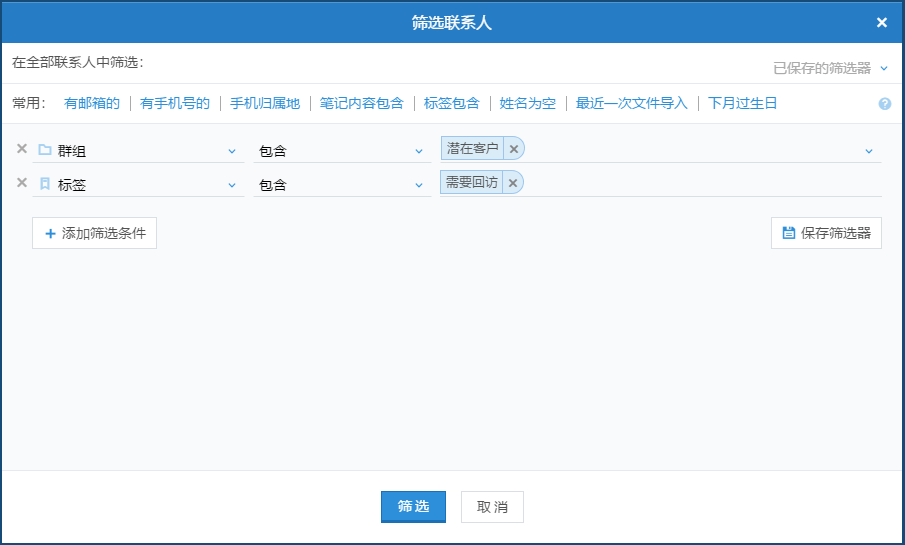Apply 最近一次文件导入 quick filter
This screenshot has height=545, width=905.
[x=631, y=103]
